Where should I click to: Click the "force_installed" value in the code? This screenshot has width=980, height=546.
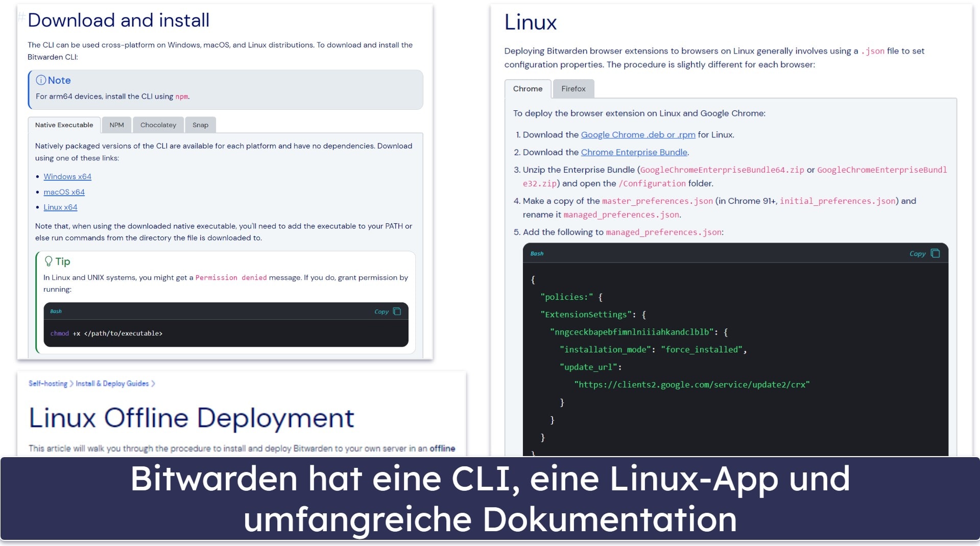(x=702, y=349)
